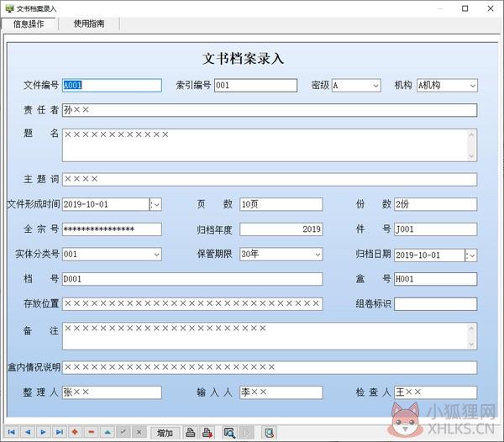504x442 pixels.
Task: Post the edit with the checkmark icon
Action: pyautogui.click(x=123, y=433)
